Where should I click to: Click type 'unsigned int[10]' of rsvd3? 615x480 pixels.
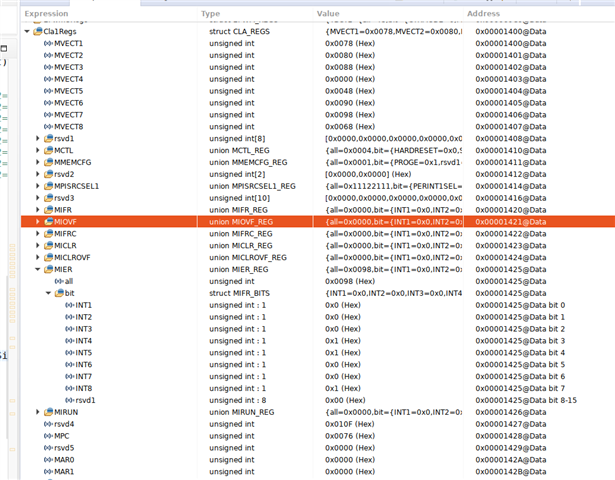click(x=239, y=198)
